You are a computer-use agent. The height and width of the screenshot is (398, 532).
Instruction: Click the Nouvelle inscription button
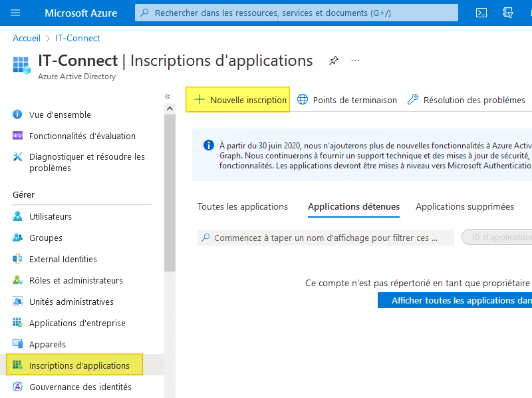pyautogui.click(x=238, y=100)
